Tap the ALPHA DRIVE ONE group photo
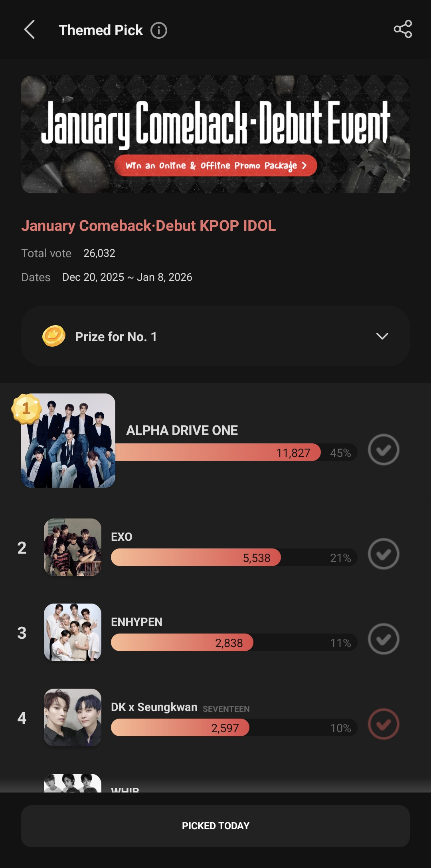The height and width of the screenshot is (868, 431). 68,441
